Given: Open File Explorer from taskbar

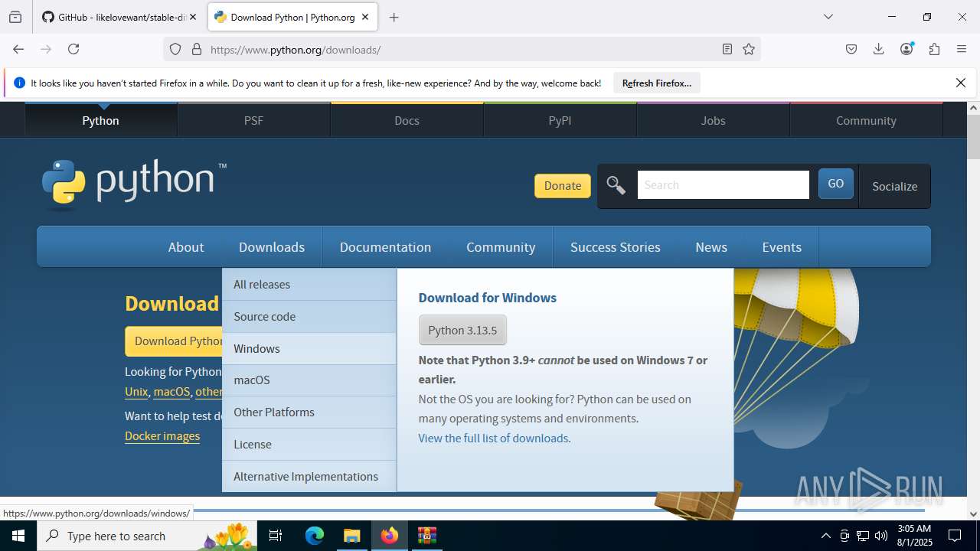Looking at the screenshot, I should pos(351,536).
